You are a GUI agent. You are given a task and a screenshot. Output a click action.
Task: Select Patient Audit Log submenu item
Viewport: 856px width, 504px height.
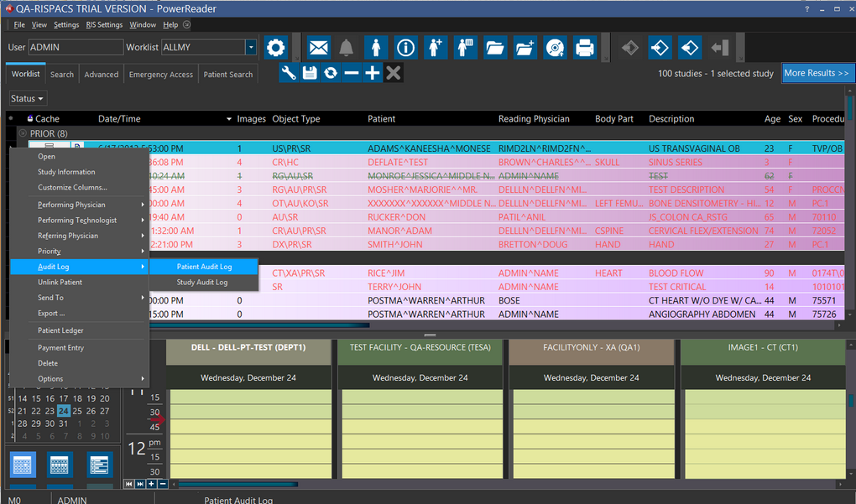204,267
